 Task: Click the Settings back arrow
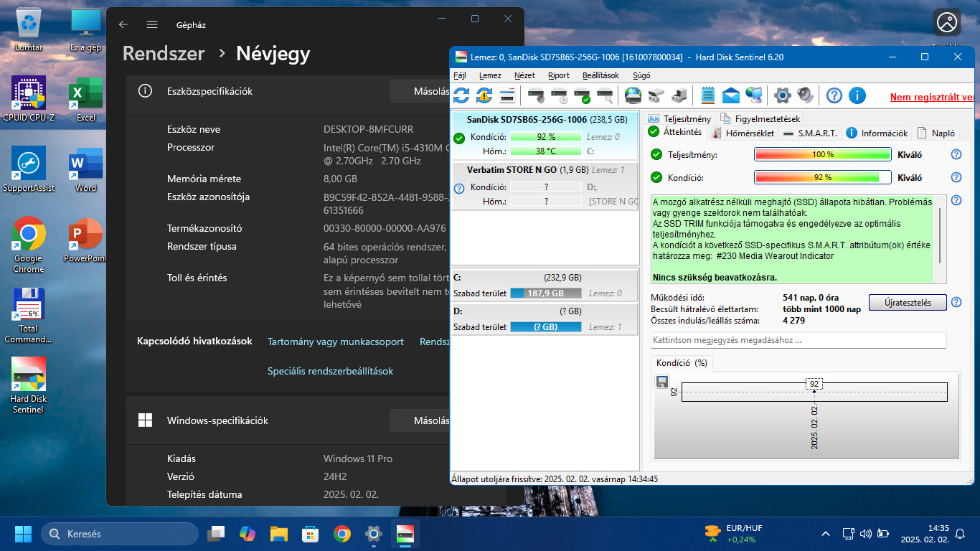click(x=123, y=24)
